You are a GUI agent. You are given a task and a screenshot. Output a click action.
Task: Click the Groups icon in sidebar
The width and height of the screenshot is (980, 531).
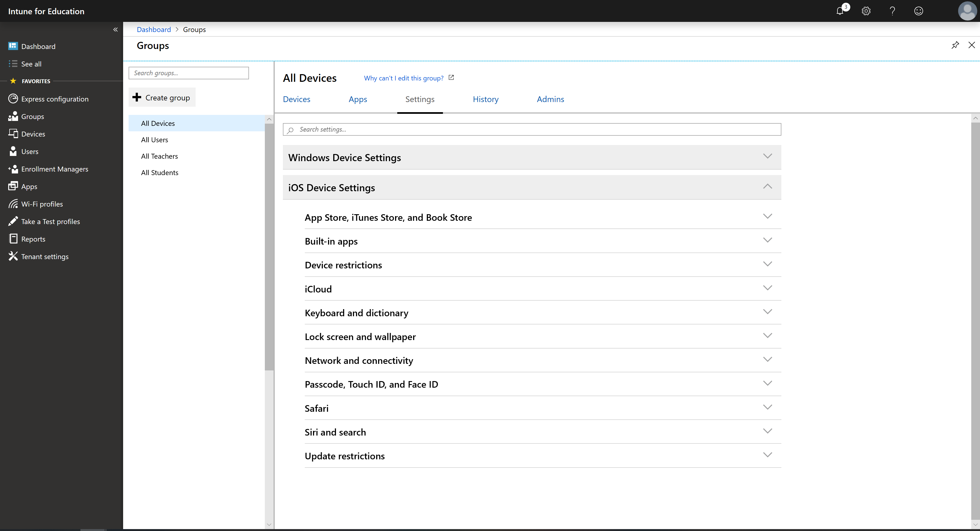click(13, 116)
